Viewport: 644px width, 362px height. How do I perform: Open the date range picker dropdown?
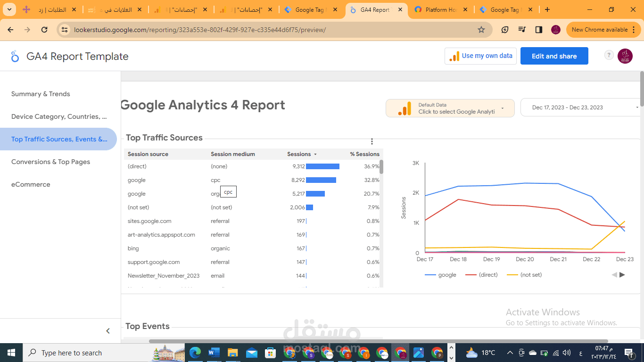(580, 107)
